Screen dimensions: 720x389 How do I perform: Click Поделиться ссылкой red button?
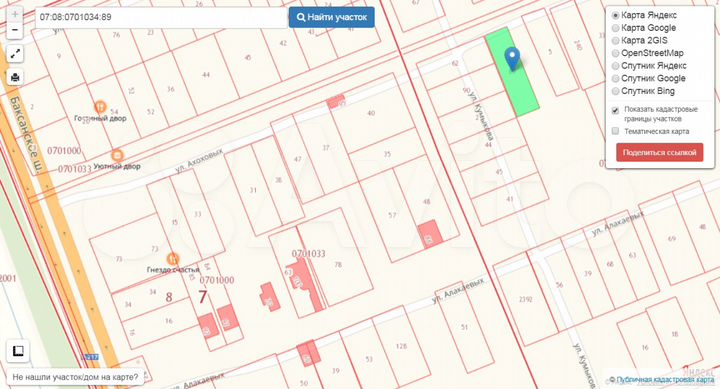coord(659,152)
